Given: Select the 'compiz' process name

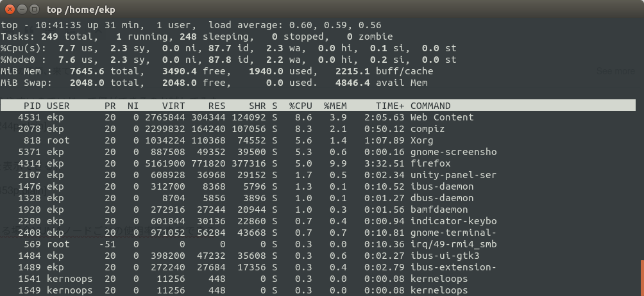Looking at the screenshot, I should click(x=428, y=129).
